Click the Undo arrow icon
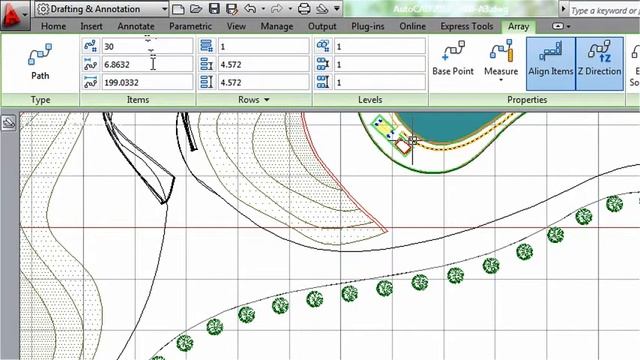This screenshot has width=640, height=360. pyautogui.click(x=250, y=9)
